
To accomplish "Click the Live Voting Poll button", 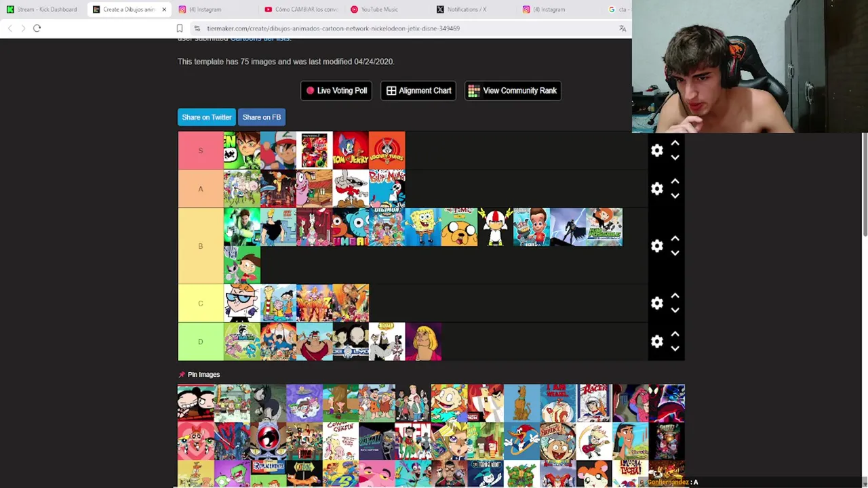I will coord(336,90).
